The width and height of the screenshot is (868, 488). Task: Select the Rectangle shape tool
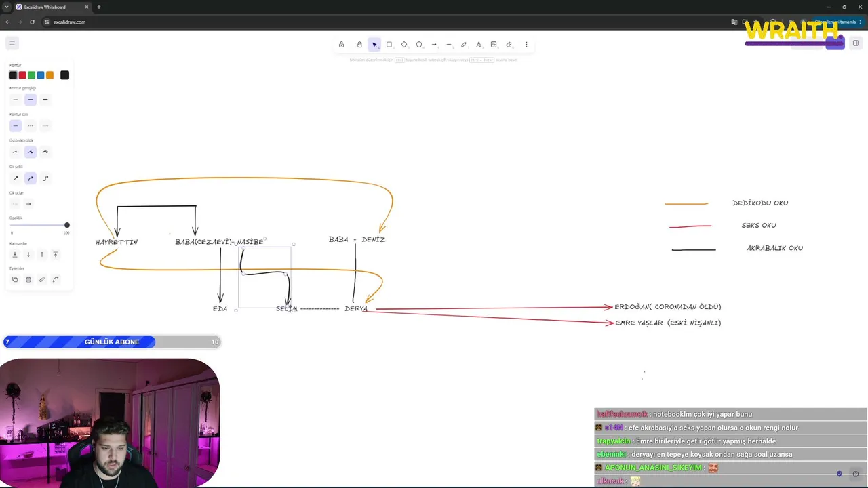[x=389, y=45]
